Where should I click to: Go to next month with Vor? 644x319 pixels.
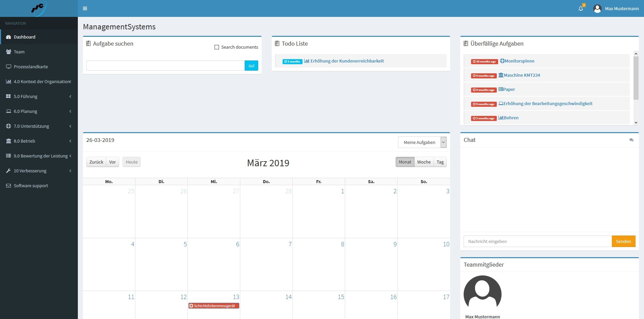112,162
